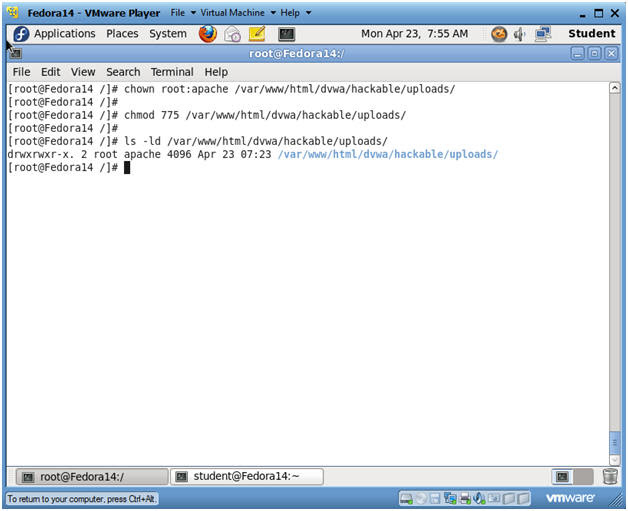
Task: Click VMware floppy device icon
Action: click(435, 499)
